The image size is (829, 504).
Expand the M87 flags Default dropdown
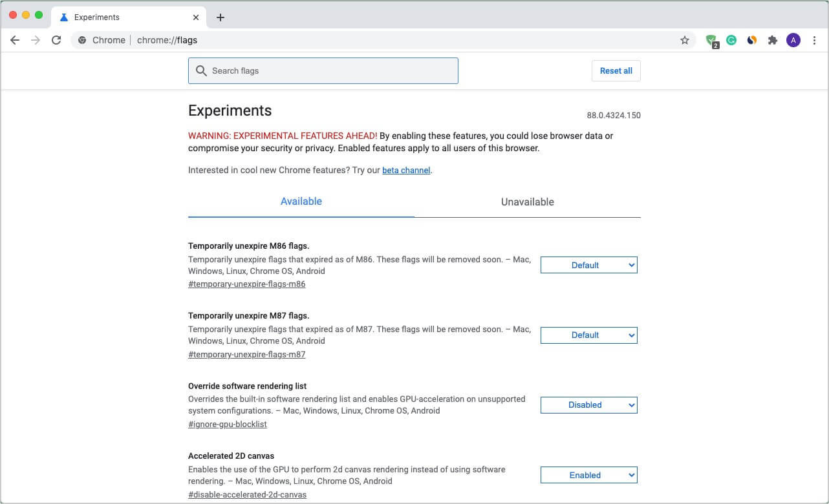point(589,335)
